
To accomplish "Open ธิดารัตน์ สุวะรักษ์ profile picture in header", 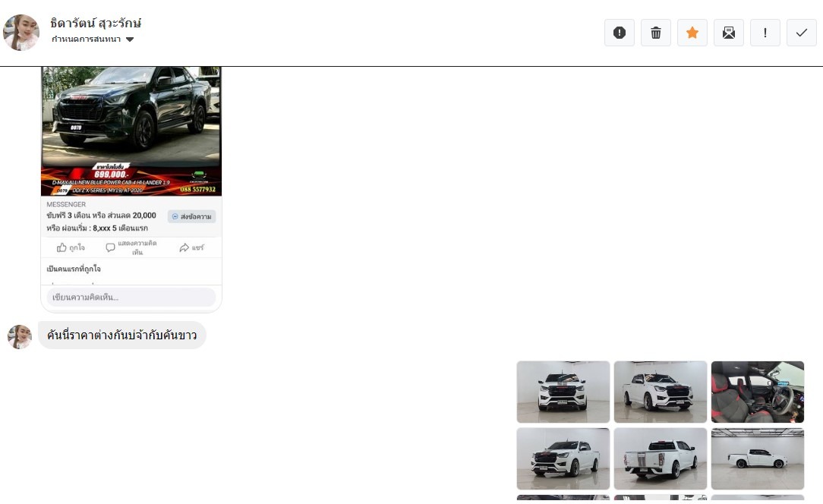I will coord(21,33).
